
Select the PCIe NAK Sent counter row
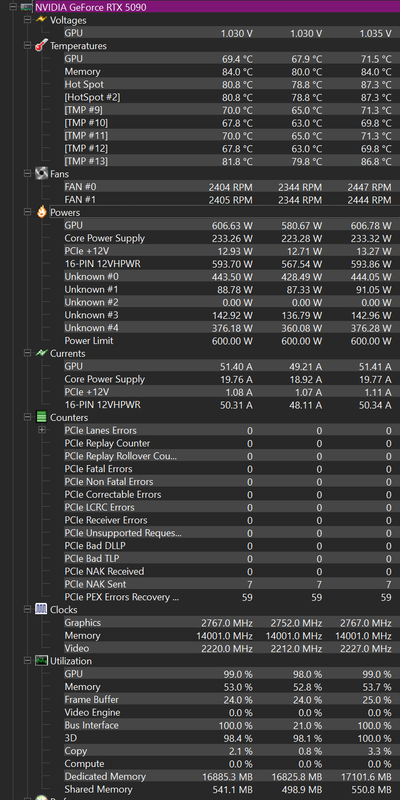pos(228,584)
